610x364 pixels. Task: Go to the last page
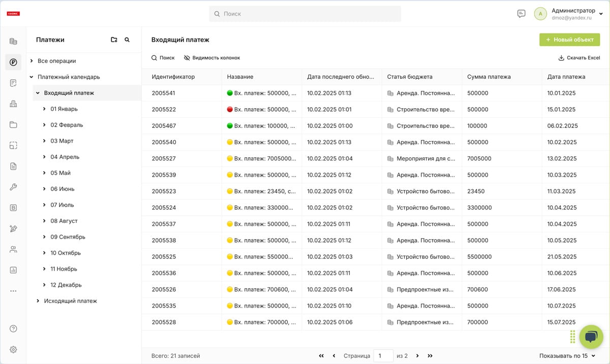pos(430,356)
